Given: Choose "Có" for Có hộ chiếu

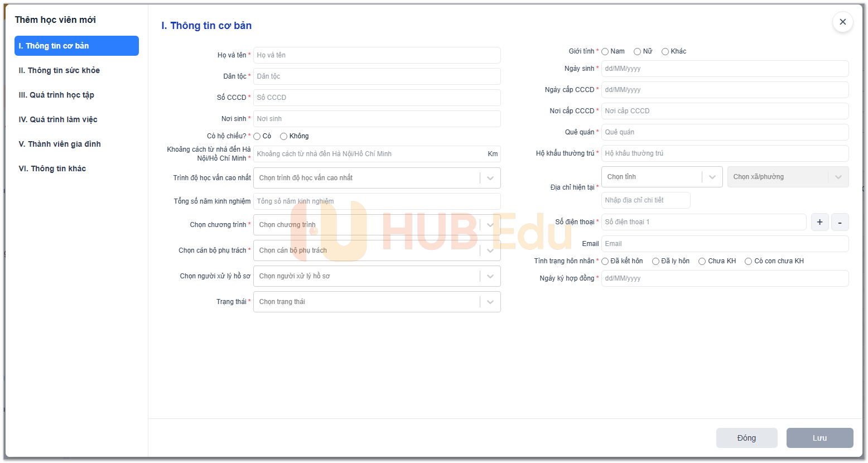Looking at the screenshot, I should (x=257, y=136).
